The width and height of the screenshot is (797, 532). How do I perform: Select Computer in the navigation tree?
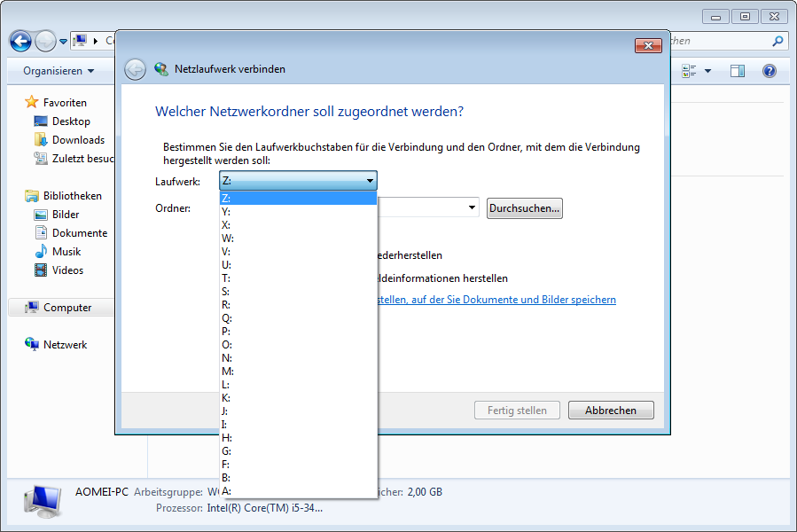pos(67,308)
